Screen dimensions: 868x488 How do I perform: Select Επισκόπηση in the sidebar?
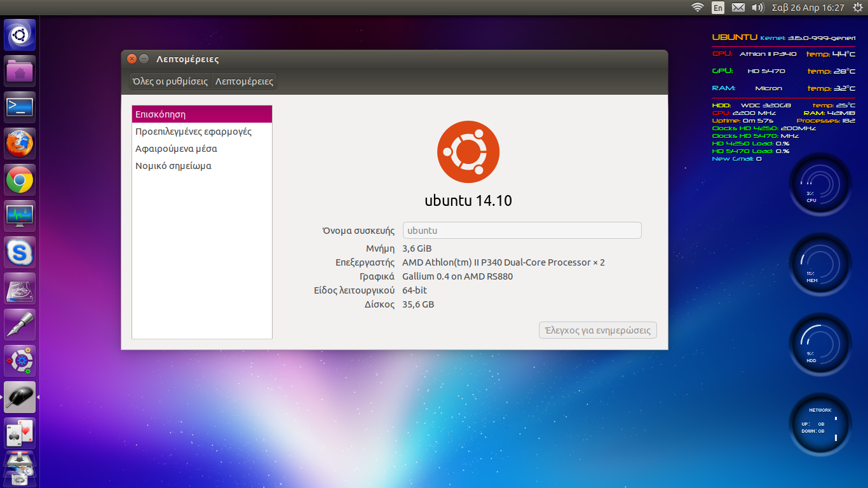(161, 114)
